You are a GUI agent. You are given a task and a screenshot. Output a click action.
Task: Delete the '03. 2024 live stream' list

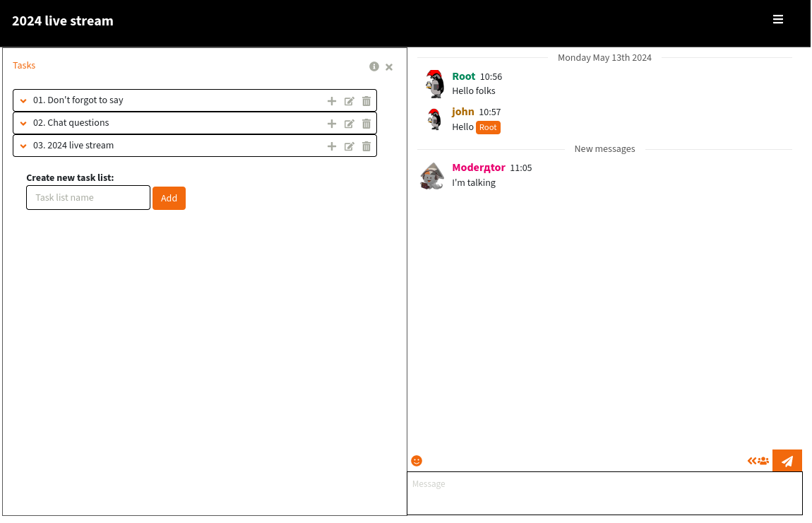point(366,146)
